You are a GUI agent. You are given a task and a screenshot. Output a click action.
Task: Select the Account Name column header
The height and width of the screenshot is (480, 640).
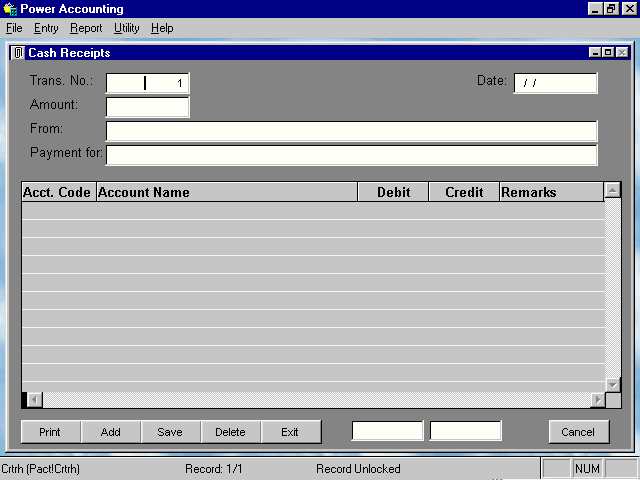click(226, 192)
